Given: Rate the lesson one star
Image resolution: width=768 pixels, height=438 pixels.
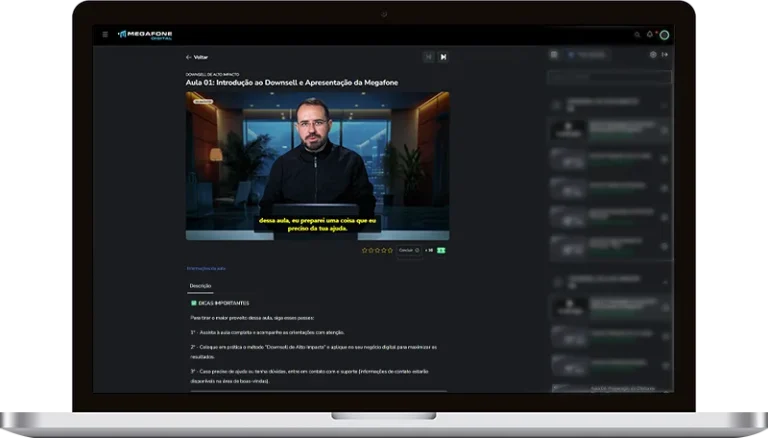Looking at the screenshot, I should 364,250.
